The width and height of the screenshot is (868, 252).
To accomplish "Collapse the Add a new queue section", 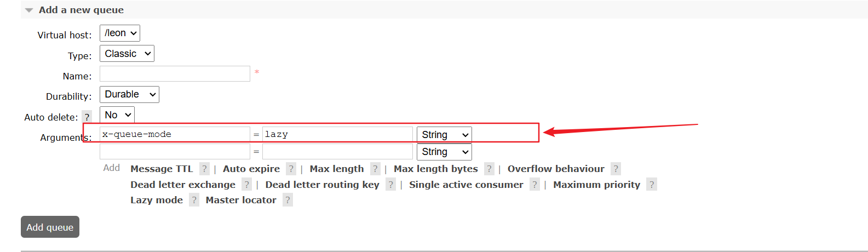I will coord(30,10).
